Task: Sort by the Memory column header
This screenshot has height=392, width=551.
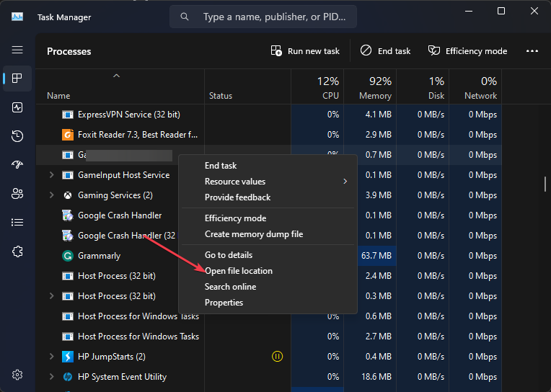Action: pos(370,86)
